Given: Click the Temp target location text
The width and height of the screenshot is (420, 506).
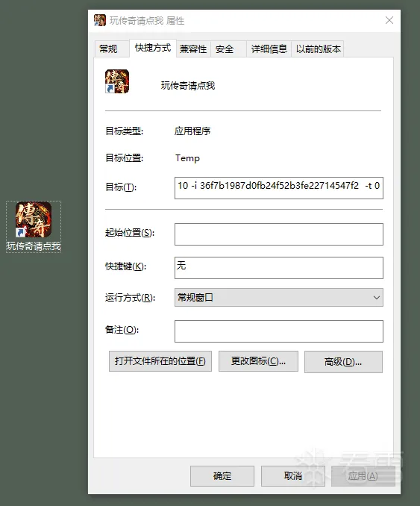Looking at the screenshot, I should pos(187,158).
